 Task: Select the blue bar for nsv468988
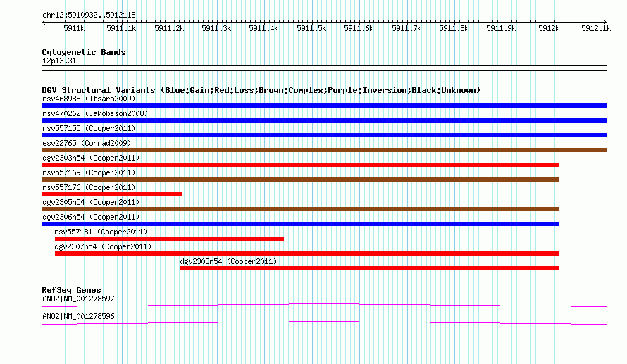324,106
